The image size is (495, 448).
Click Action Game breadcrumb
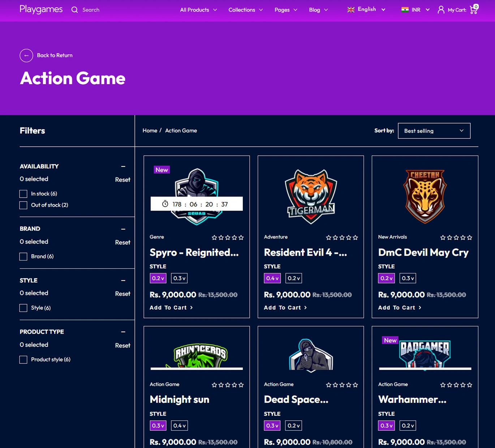(x=181, y=130)
